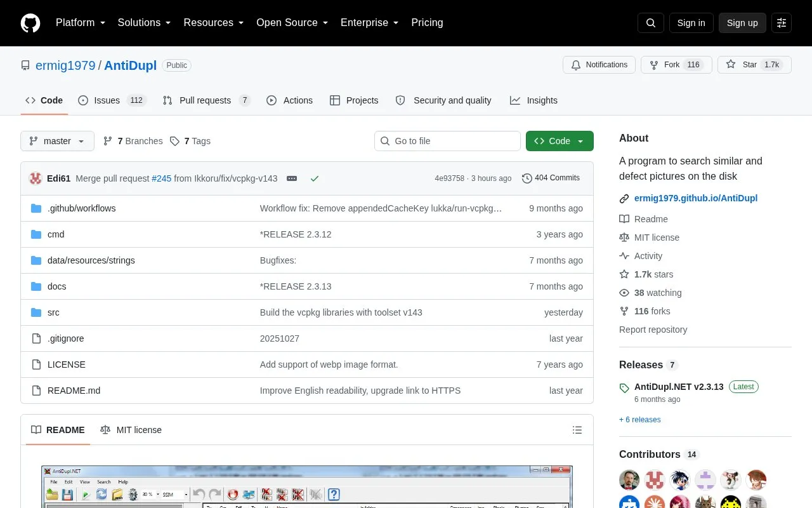Star the AntiDupl repository
The width and height of the screenshot is (812, 508).
point(754,65)
